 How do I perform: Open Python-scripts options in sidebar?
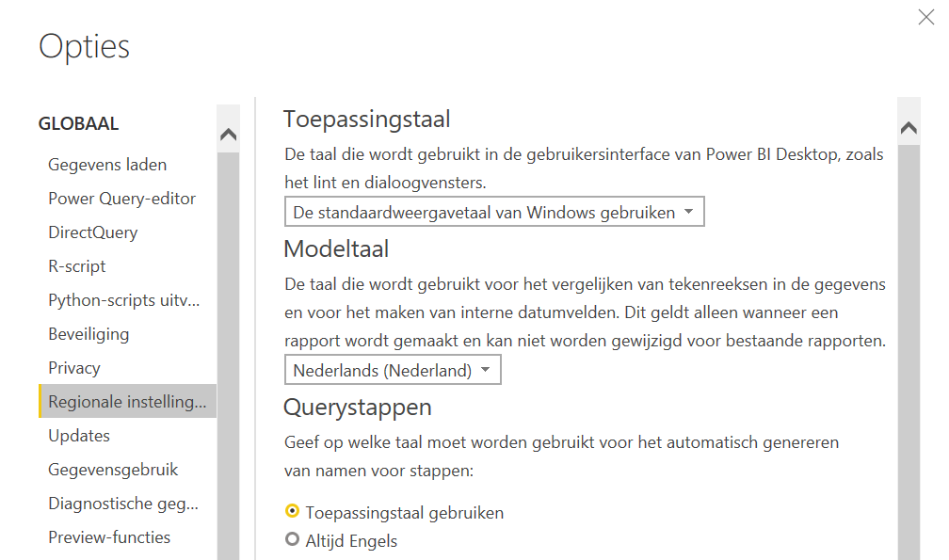click(x=124, y=300)
